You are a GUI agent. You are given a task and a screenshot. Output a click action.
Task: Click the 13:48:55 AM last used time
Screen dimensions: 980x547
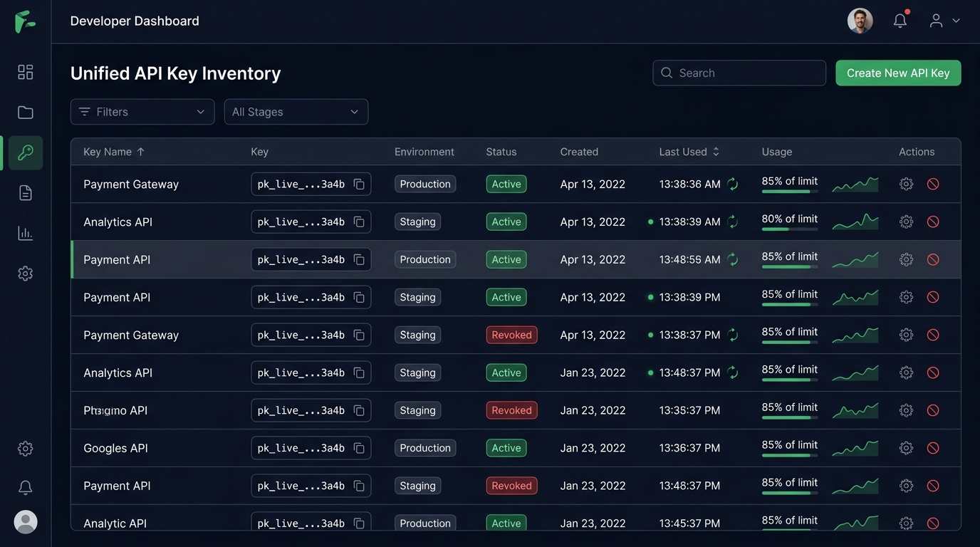(689, 259)
